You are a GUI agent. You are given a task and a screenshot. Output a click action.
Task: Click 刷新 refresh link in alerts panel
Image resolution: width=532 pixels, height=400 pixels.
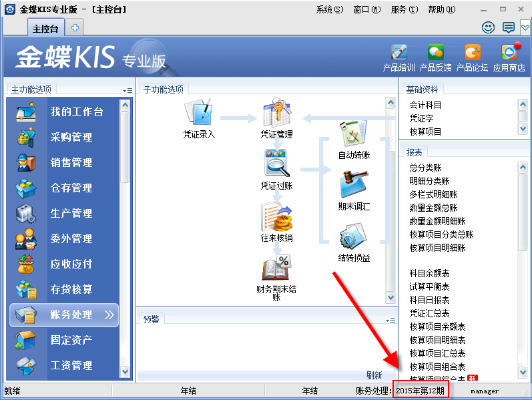point(374,375)
